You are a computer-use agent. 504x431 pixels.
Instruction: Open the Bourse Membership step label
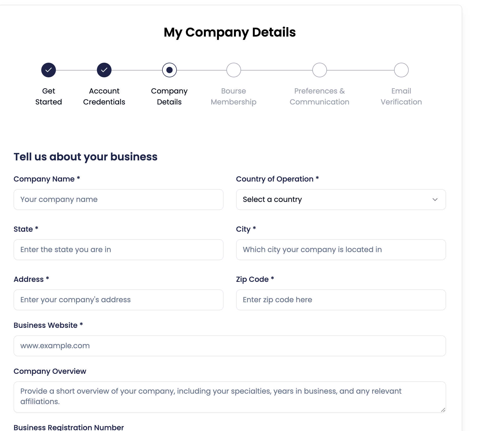tap(234, 96)
